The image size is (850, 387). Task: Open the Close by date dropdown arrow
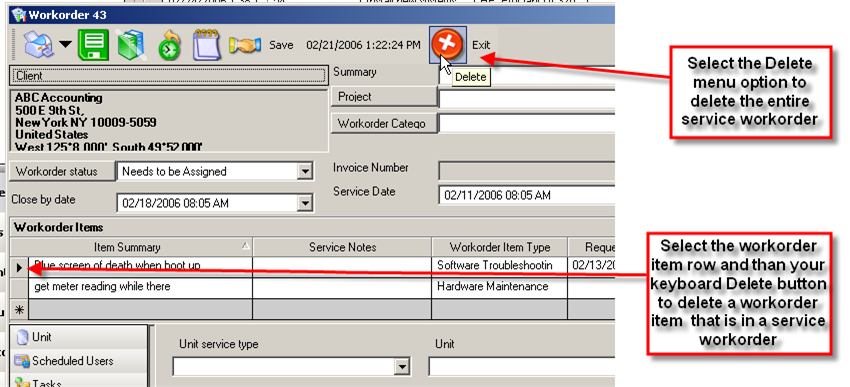[x=306, y=203]
